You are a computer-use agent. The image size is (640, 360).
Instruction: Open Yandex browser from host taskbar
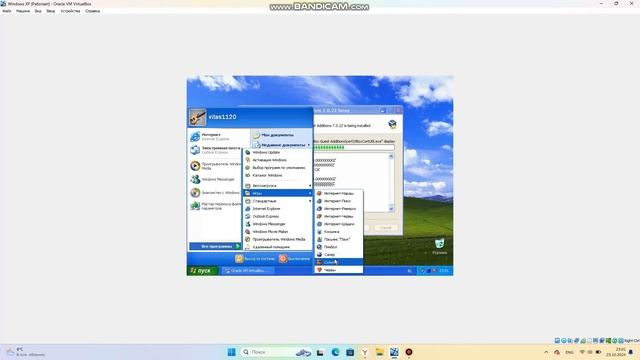coord(365,352)
